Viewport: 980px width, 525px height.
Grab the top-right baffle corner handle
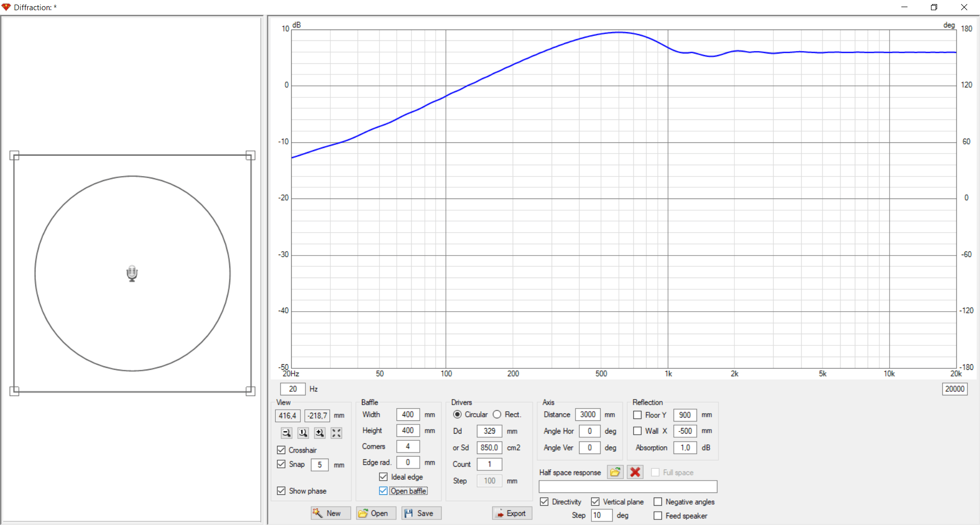pos(250,156)
